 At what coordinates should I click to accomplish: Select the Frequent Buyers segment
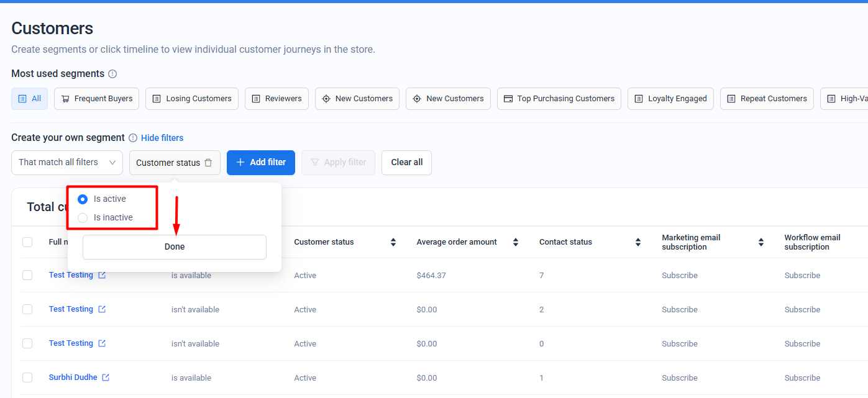96,99
